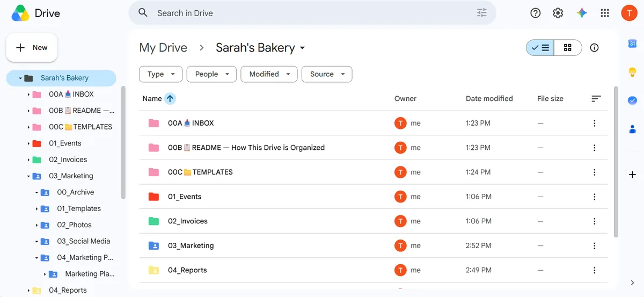Viewport: 644px width, 297px height.
Task: Reverse sort direction arrow next to Name
Action: point(170,98)
